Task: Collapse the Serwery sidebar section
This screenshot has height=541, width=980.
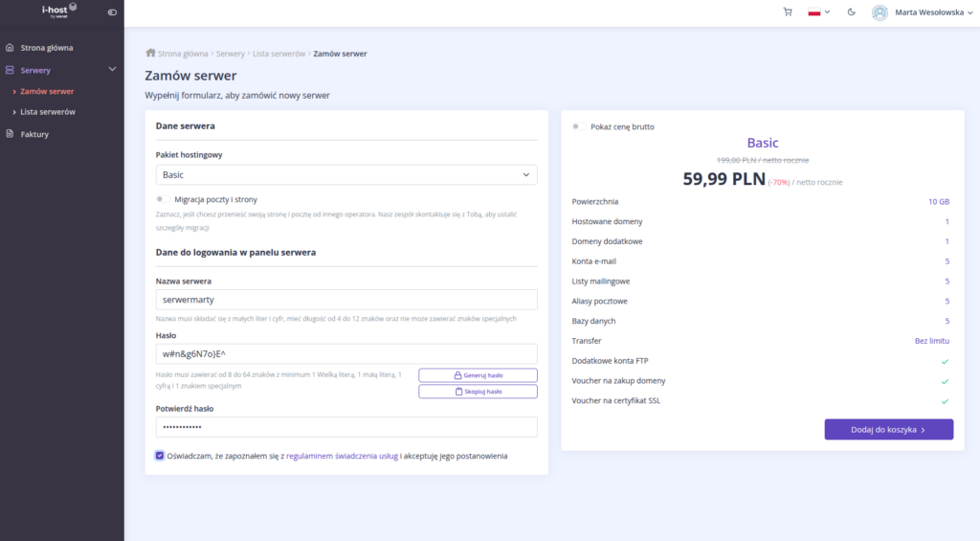Action: (112, 70)
